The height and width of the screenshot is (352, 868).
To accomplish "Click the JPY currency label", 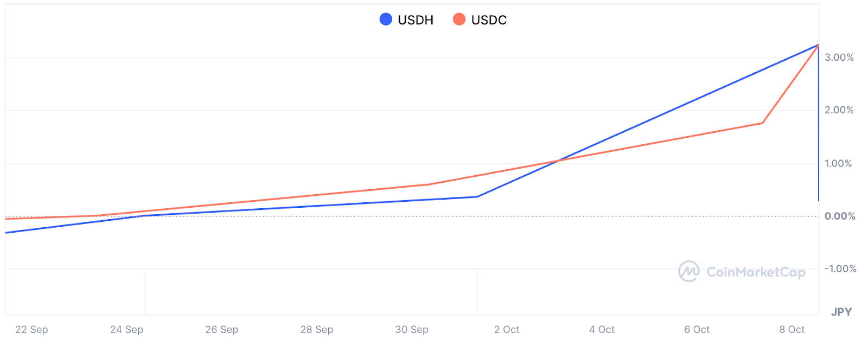I will (841, 312).
